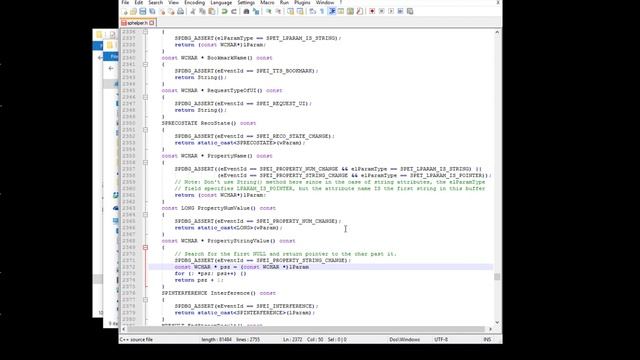Close the sphelper.h tab with its X
The width and height of the screenshot is (640, 360).
coord(152,23)
